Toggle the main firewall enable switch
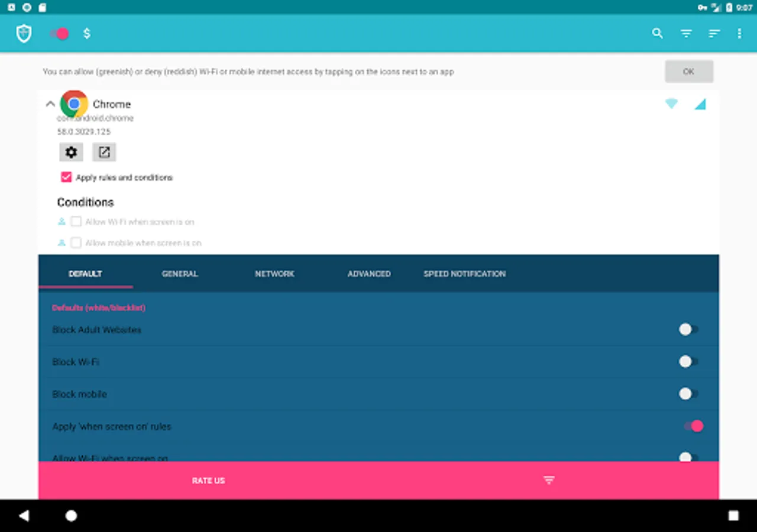 (x=59, y=34)
